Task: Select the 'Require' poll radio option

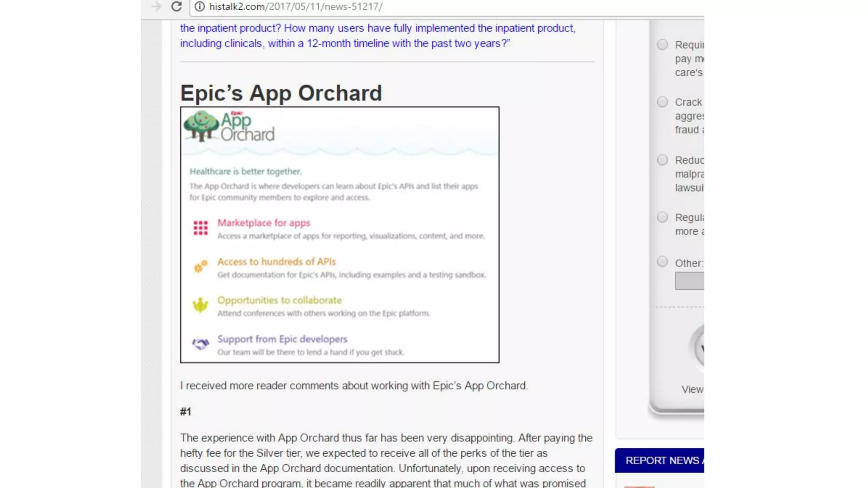Action: tap(662, 45)
